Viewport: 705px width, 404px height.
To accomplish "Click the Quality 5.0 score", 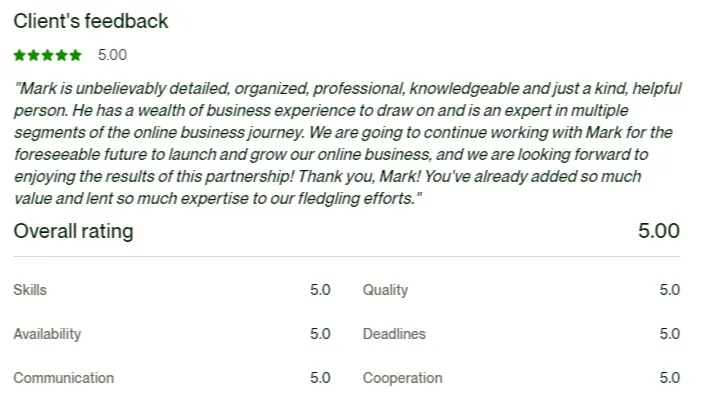I will (x=669, y=290).
